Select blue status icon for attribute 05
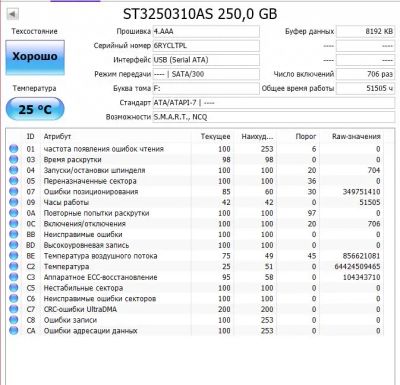Image resolution: width=400 pixels, height=385 pixels. [14, 181]
